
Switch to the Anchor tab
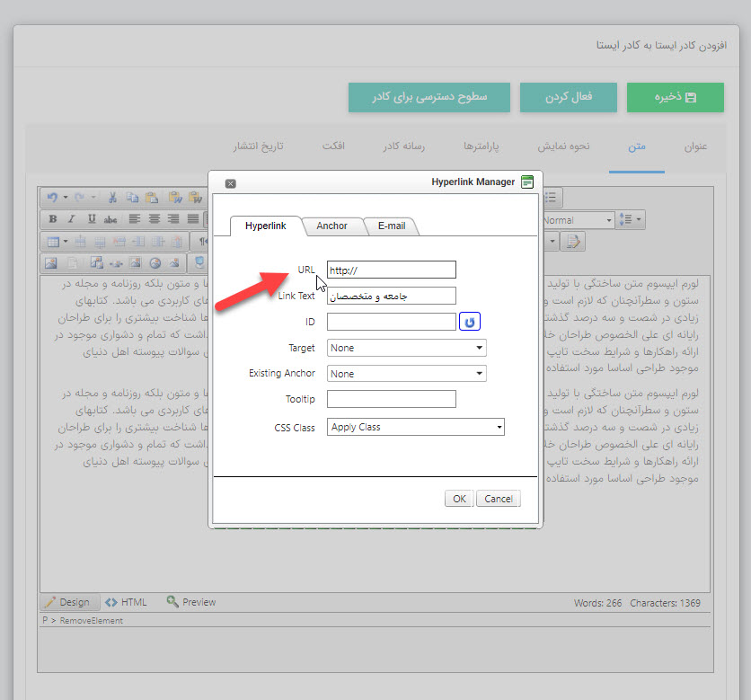332,226
